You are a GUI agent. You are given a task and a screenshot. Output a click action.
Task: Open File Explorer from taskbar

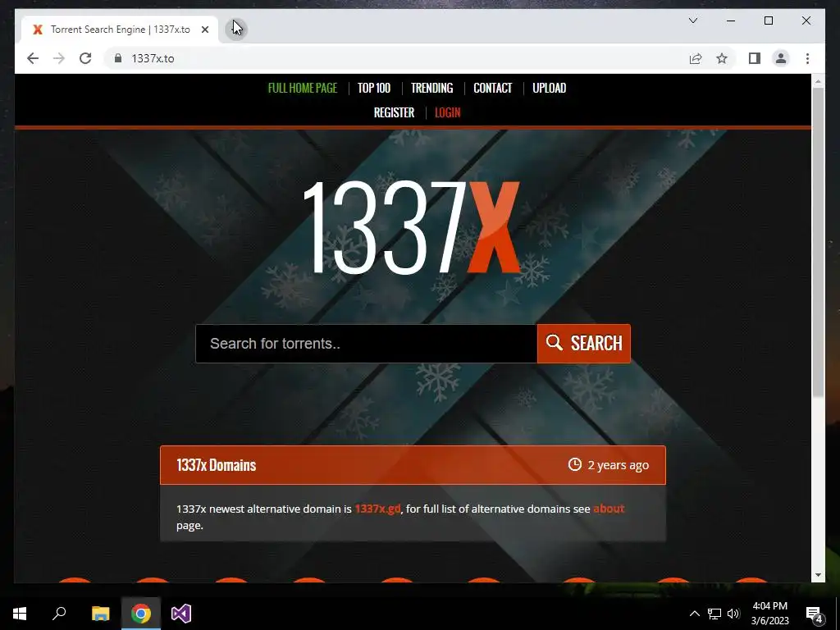100,614
